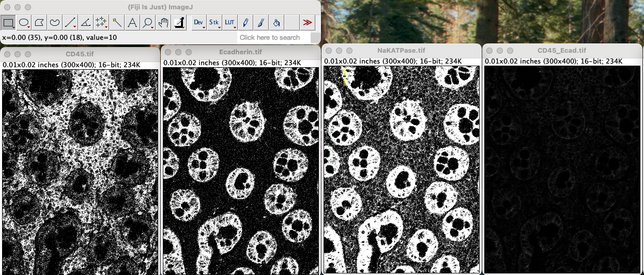Choose the Polygon selection tool
This screenshot has width=644, height=275.
[x=39, y=23]
